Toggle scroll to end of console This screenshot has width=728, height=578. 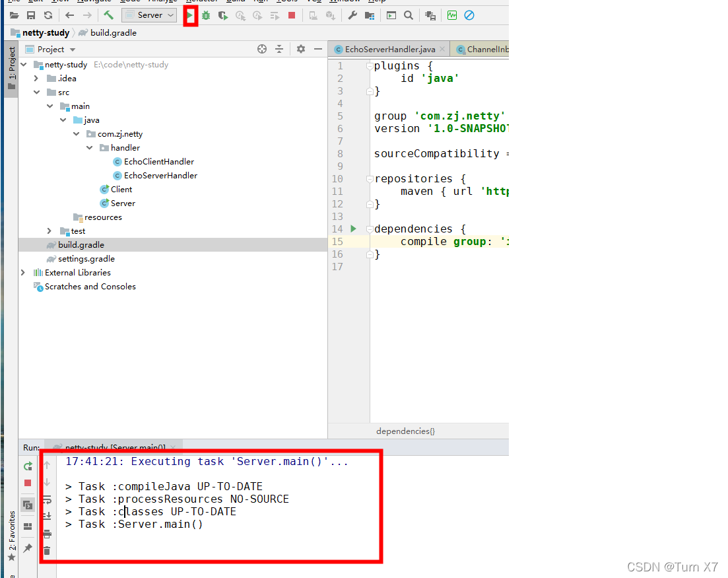point(47,516)
